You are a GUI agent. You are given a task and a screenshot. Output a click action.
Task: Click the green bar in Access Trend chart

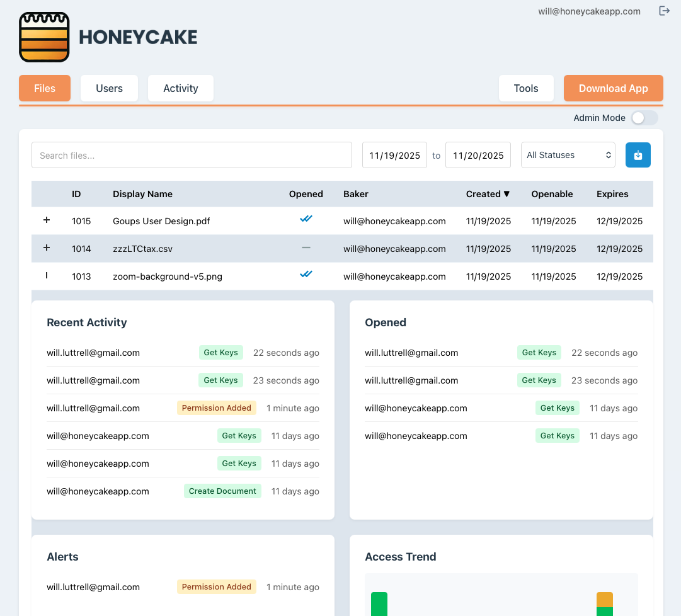pyautogui.click(x=379, y=603)
